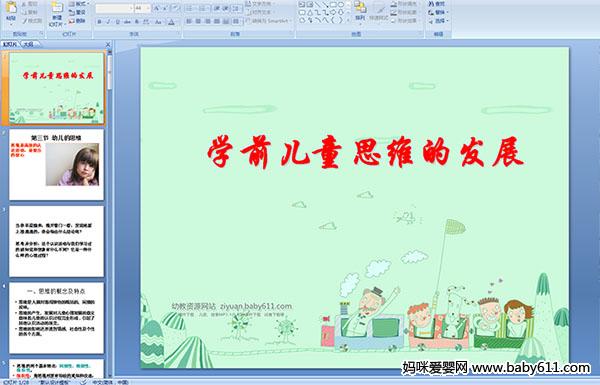Open the font name dropdown
The image size is (600, 385).
pyautogui.click(x=114, y=8)
